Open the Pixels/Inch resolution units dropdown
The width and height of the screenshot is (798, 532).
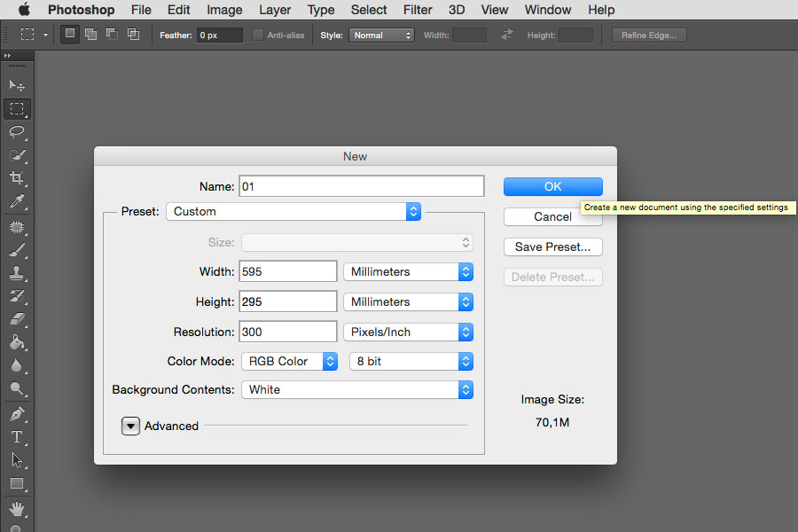(x=408, y=332)
